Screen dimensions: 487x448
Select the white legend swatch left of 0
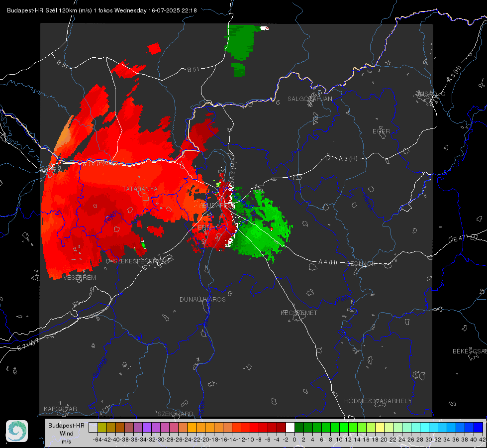point(290,427)
